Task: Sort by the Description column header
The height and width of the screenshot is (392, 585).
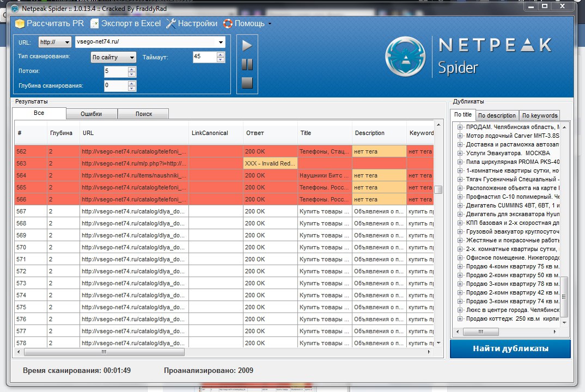Action: tap(379, 133)
